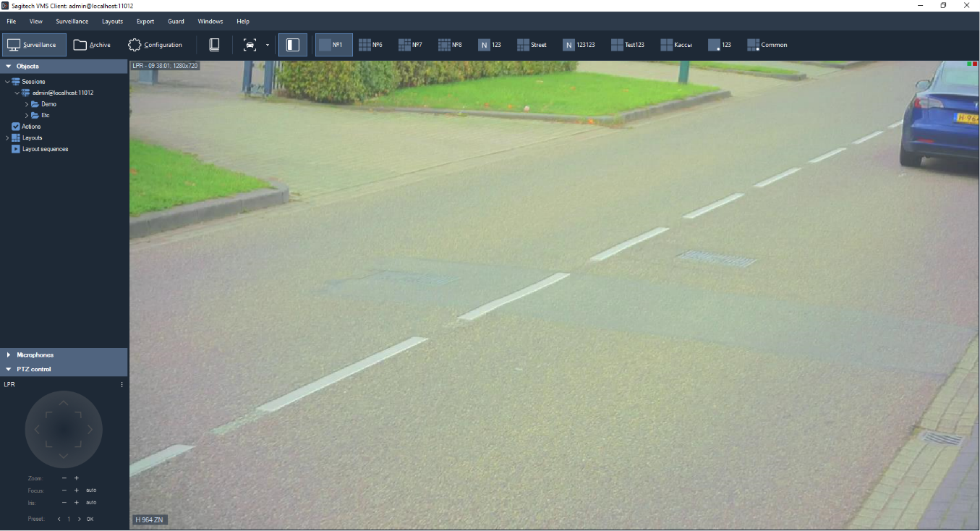Expand the Demo folder in tree
The image size is (980, 531).
27,104
